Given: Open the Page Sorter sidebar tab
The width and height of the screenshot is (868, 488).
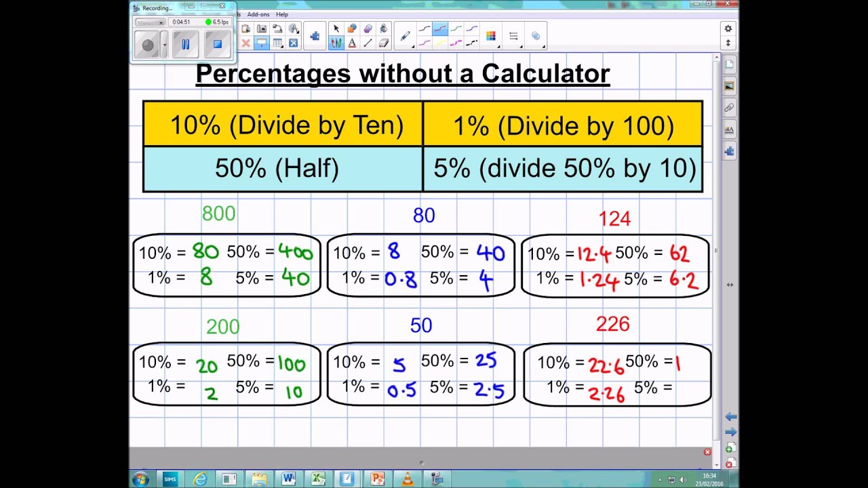Looking at the screenshot, I should point(729,65).
